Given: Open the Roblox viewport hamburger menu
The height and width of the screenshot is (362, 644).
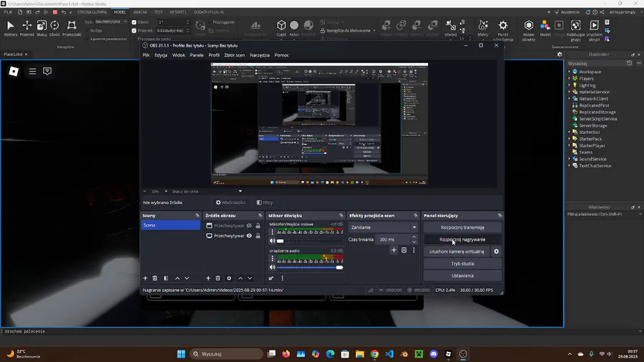Looking at the screenshot, I should tap(32, 72).
